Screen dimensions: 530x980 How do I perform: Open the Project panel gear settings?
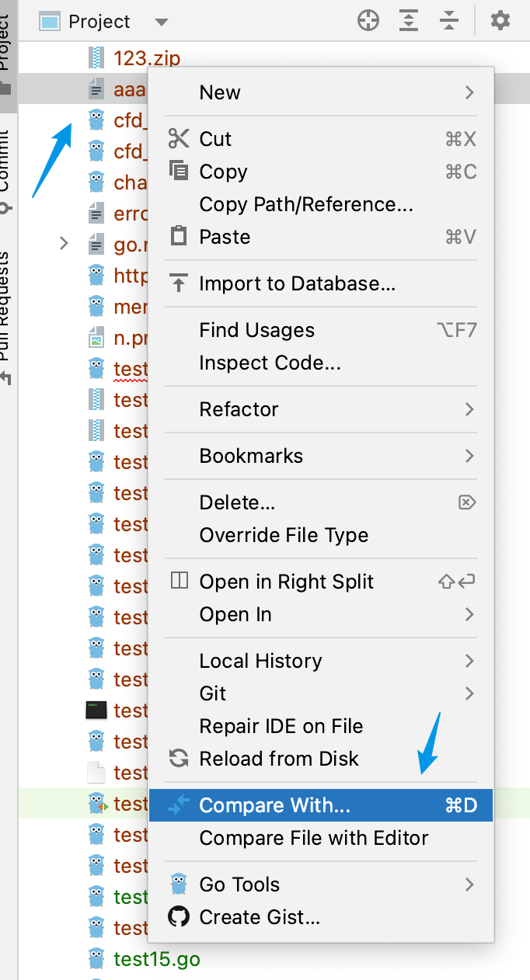coord(500,21)
